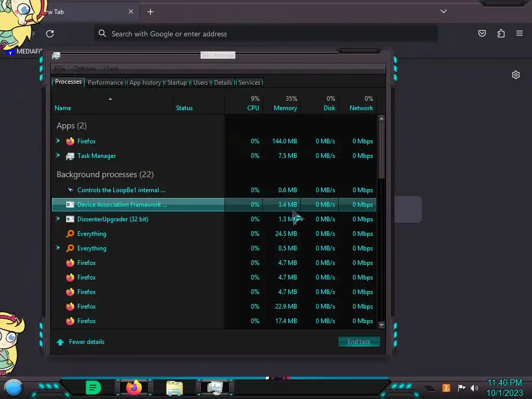Open the Users tab
Screen dimensions: 532x399
201,83
